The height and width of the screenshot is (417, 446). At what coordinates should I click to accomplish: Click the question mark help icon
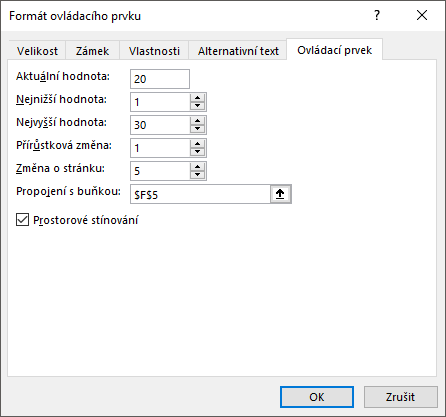(377, 15)
